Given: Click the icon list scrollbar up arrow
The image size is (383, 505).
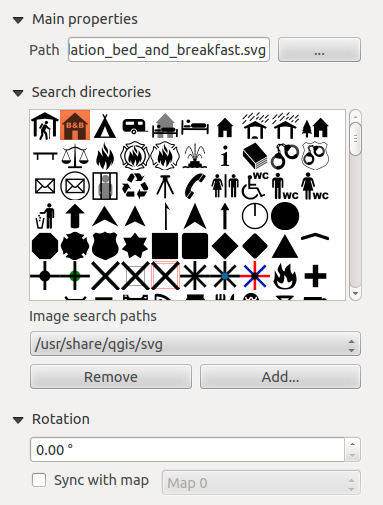Looking at the screenshot, I should pyautogui.click(x=355, y=117).
